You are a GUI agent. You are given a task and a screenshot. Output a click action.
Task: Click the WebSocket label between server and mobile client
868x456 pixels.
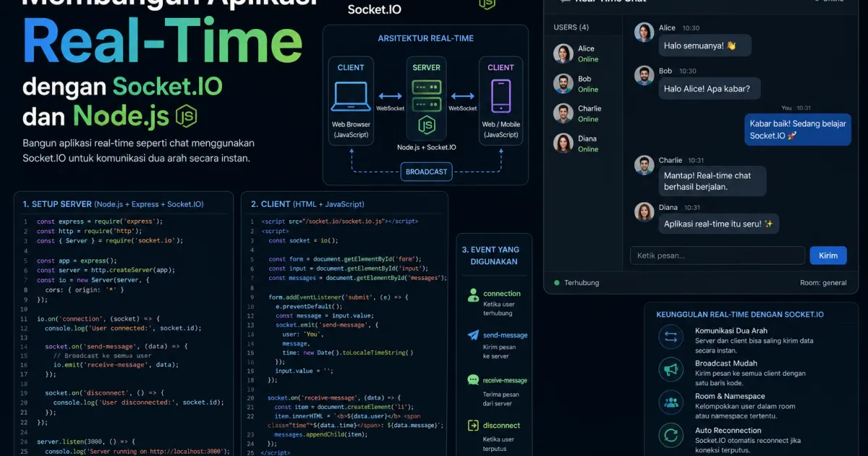coord(462,109)
